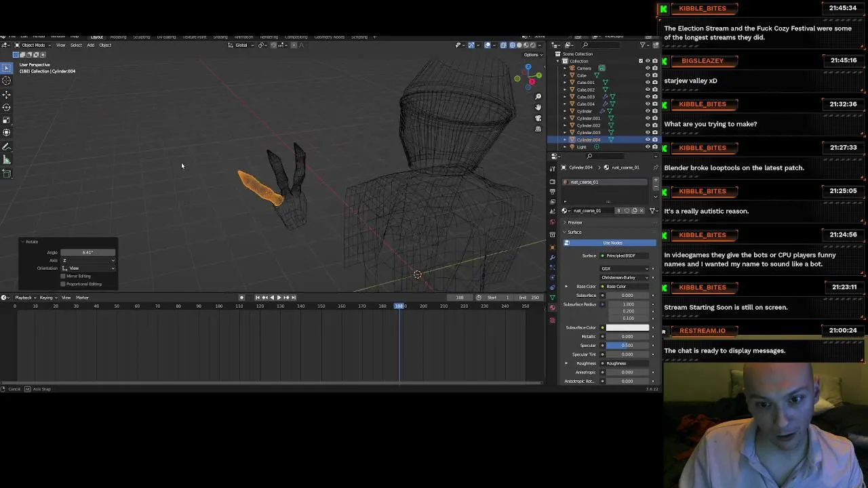Disable render for Light via camera icon
Image resolution: width=868 pixels, height=488 pixels.
click(654, 147)
